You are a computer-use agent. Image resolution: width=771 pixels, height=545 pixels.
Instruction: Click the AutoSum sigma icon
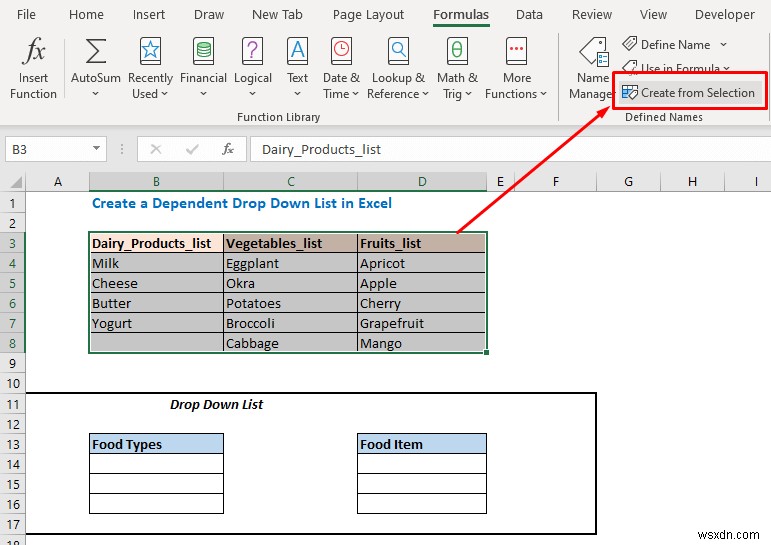pyautogui.click(x=96, y=52)
